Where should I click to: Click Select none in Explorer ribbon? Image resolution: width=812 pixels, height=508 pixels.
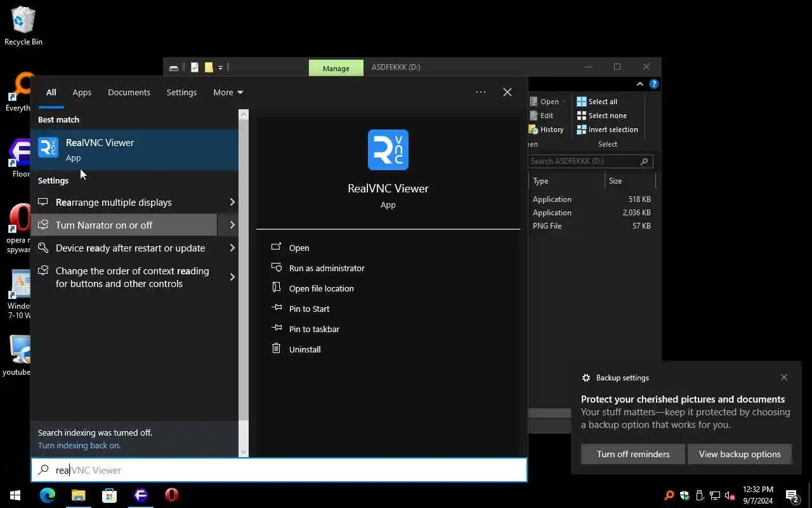coord(601,116)
